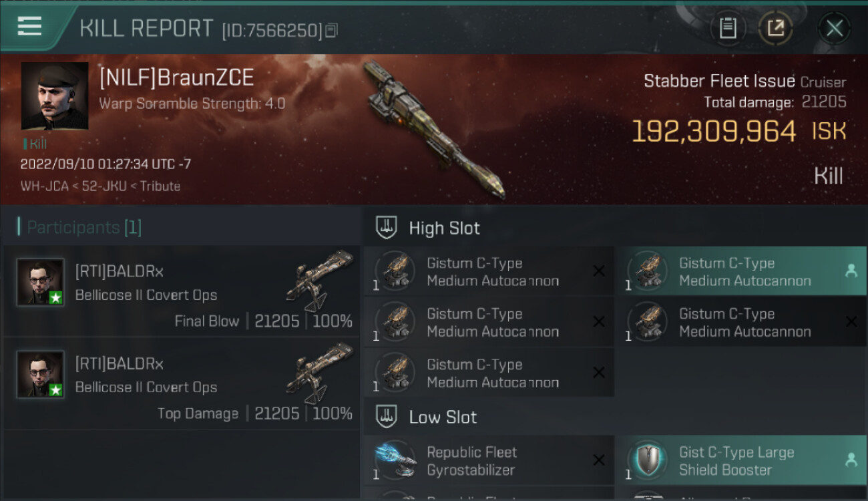
Task: Click the person icon on the Shield Booster
Action: (x=851, y=460)
